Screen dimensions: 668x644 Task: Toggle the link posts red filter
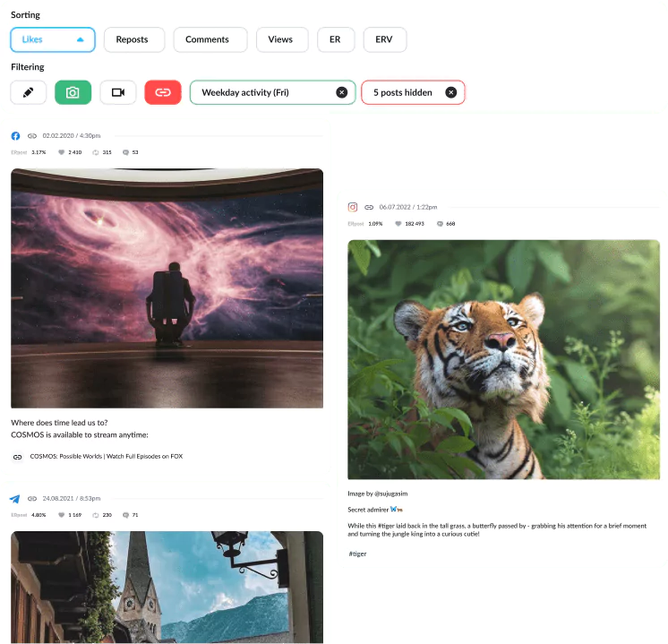pos(163,92)
